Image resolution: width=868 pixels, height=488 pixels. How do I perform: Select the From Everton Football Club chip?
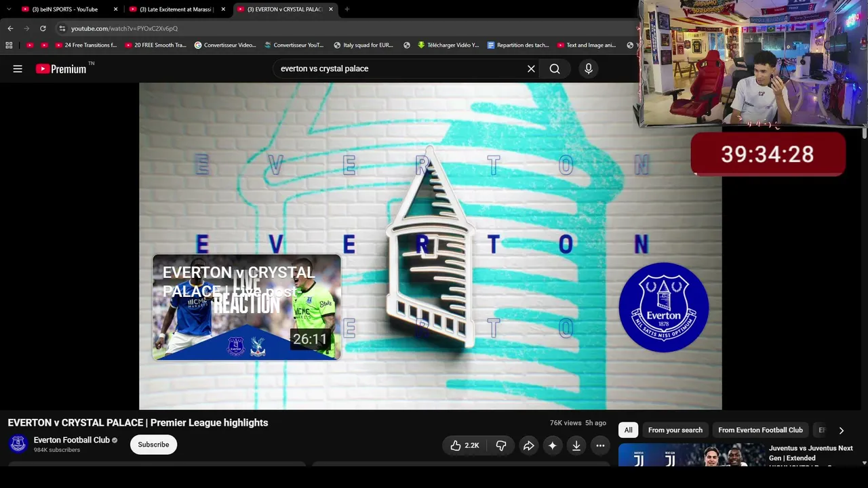click(760, 430)
